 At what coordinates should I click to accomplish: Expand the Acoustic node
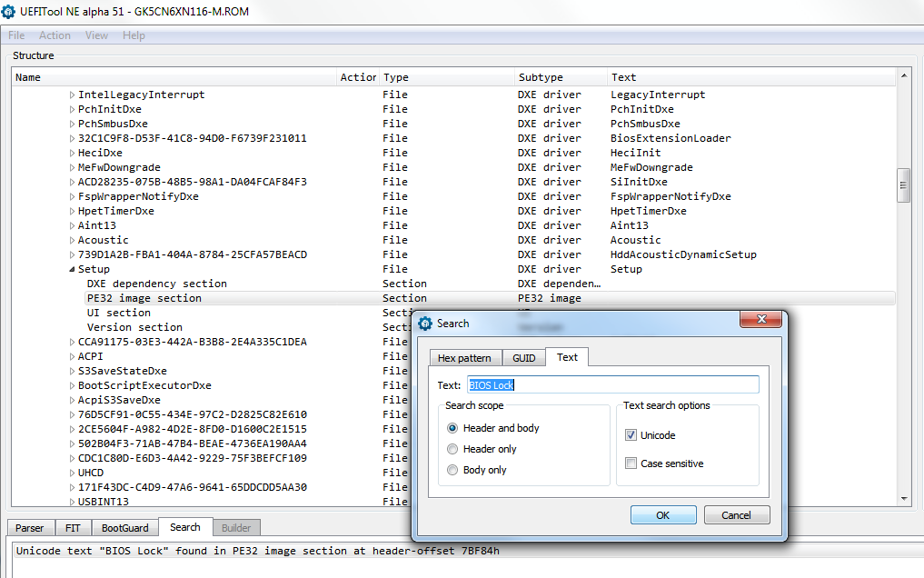72,241
